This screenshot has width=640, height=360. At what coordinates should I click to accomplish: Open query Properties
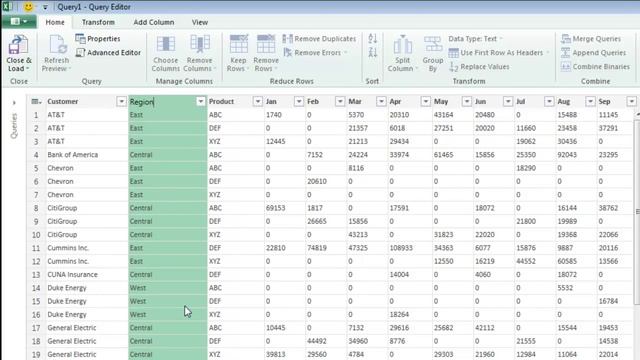click(x=98, y=39)
